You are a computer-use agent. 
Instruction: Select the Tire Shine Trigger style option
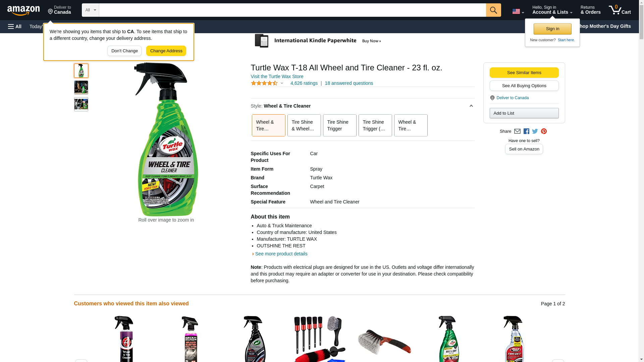(339, 125)
